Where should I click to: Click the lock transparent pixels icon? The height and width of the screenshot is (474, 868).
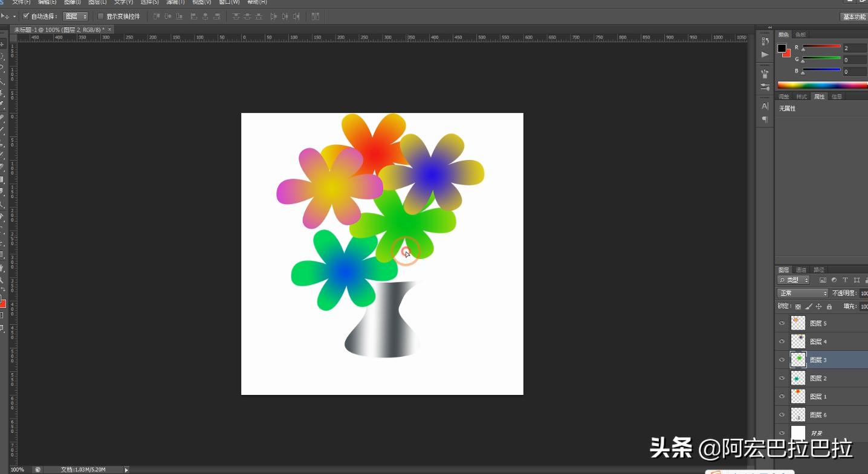[x=798, y=307]
